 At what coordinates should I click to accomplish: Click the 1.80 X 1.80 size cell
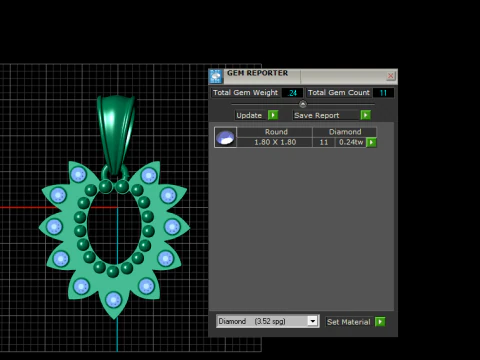pos(275,142)
